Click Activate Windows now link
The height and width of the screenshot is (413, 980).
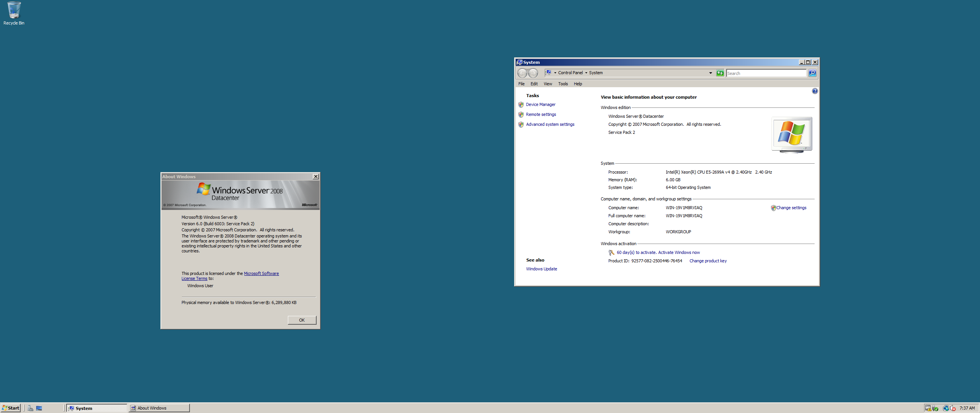coord(679,253)
